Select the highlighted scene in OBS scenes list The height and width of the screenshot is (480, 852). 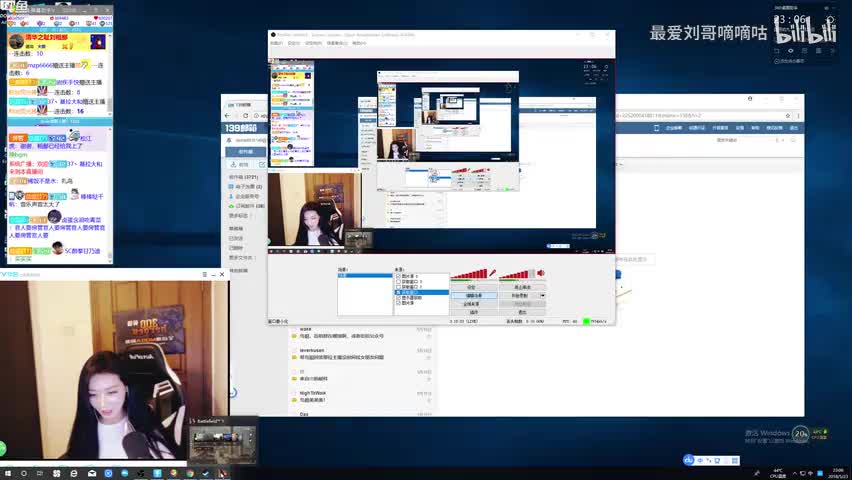pos(365,276)
